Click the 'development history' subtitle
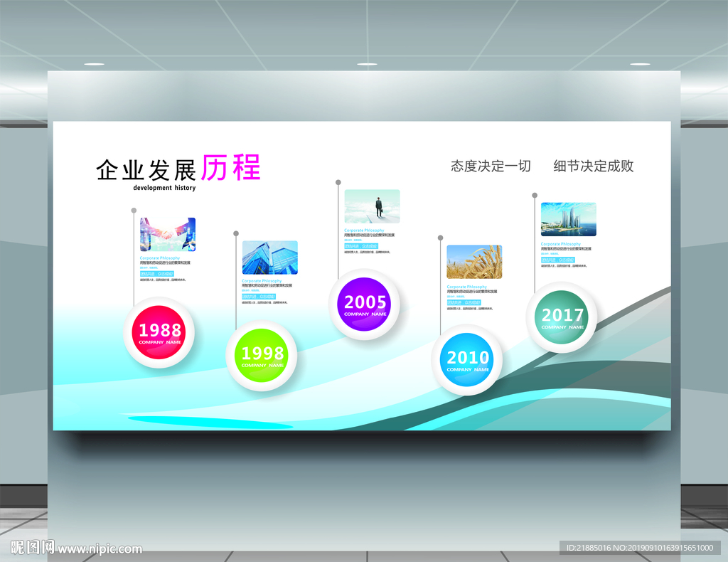The width and height of the screenshot is (728, 562). point(164,188)
